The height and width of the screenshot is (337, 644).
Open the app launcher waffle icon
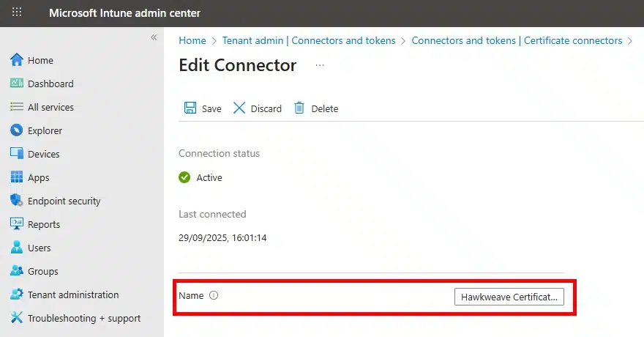coord(17,12)
